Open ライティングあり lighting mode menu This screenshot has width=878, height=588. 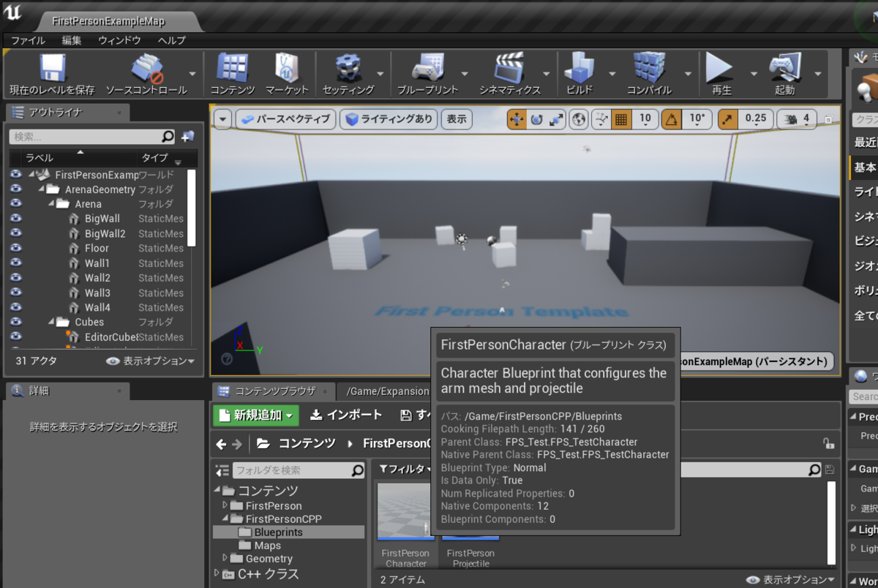(x=389, y=119)
